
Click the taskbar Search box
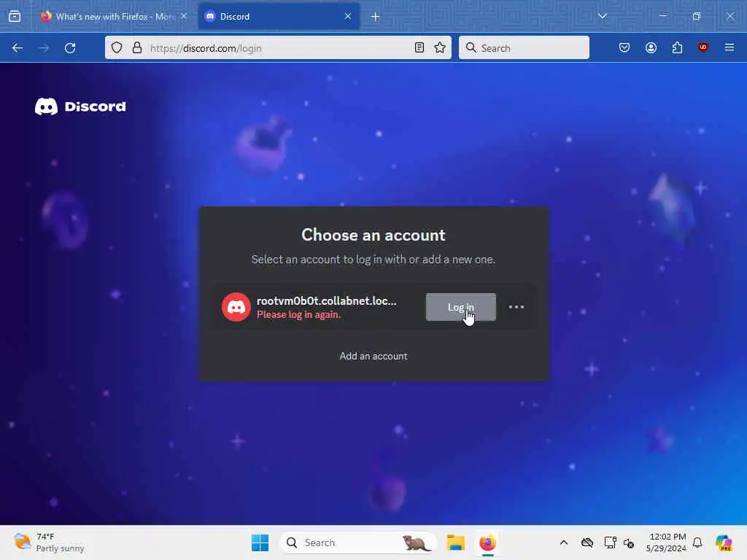point(358,542)
